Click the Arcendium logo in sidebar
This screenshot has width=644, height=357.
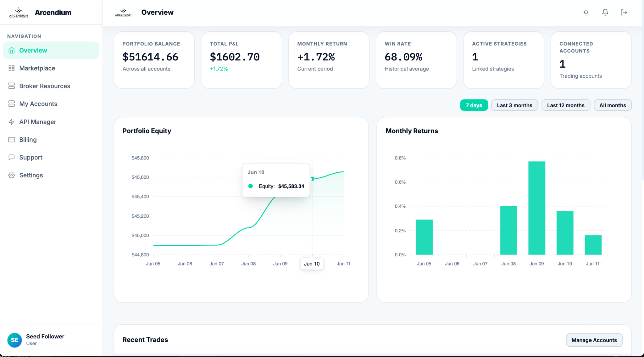pos(19,13)
